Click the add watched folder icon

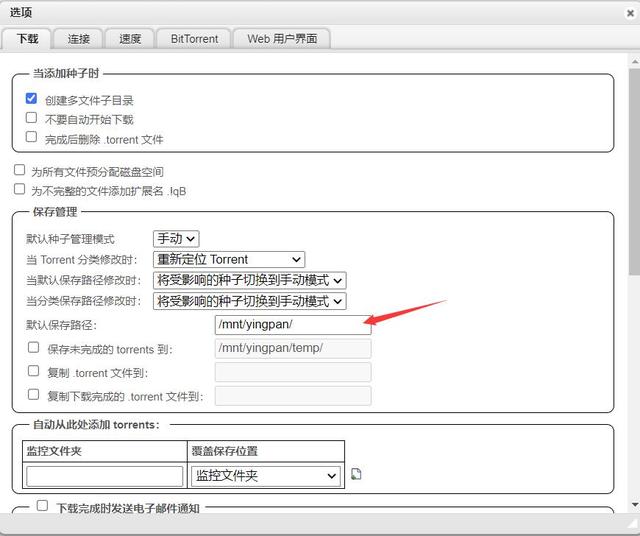(x=356, y=474)
